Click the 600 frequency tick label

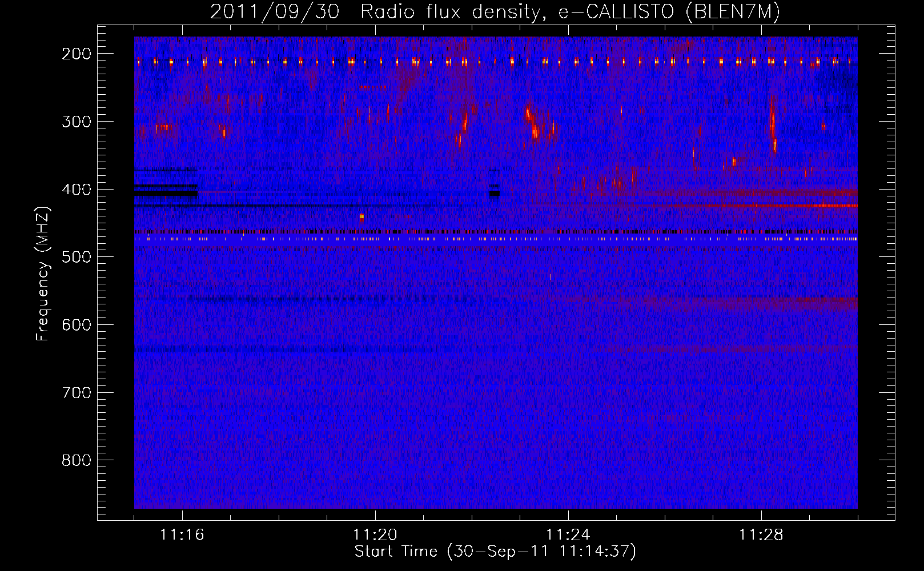tap(77, 325)
